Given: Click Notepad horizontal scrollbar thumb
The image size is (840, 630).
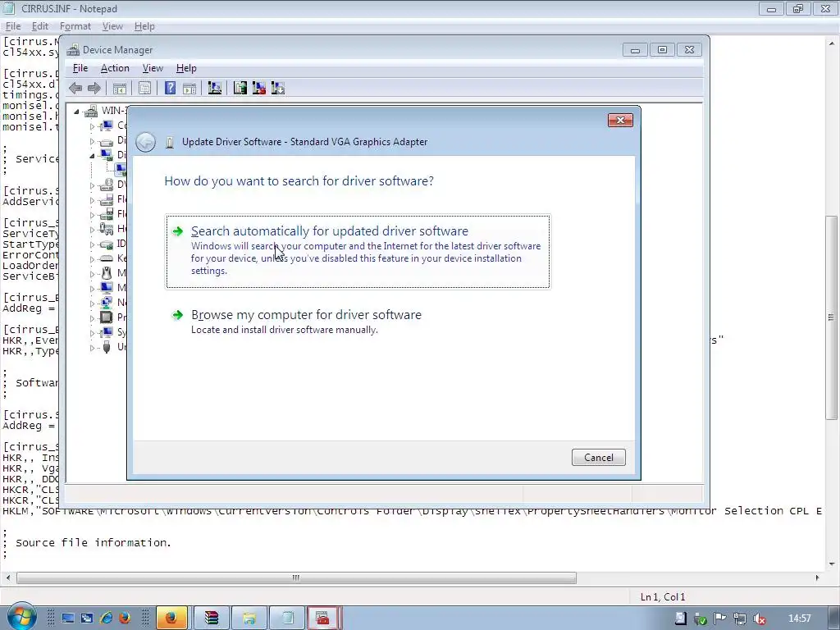Looking at the screenshot, I should tap(296, 578).
